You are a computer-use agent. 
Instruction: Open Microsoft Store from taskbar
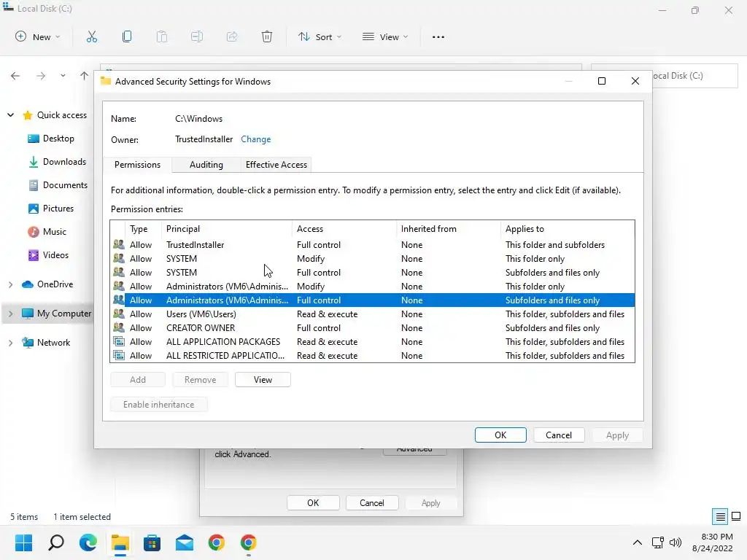coord(152,542)
